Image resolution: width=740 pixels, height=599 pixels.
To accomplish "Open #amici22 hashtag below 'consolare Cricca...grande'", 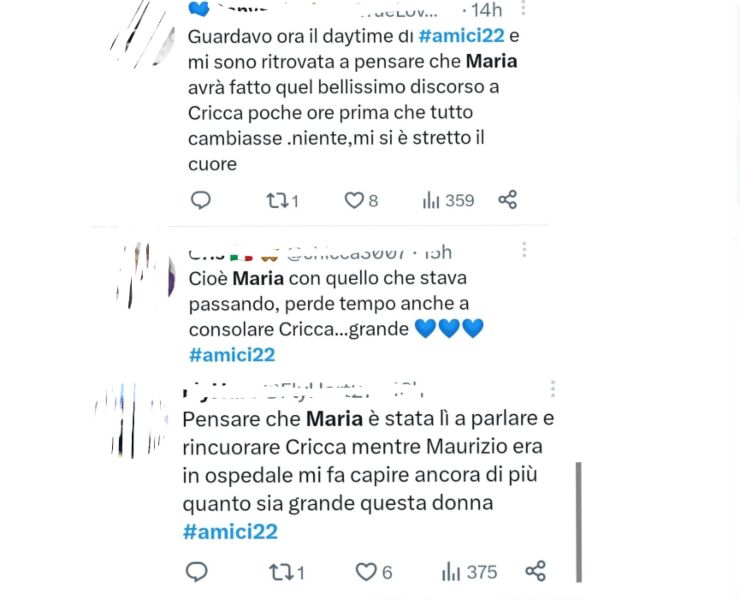I will (x=231, y=354).
